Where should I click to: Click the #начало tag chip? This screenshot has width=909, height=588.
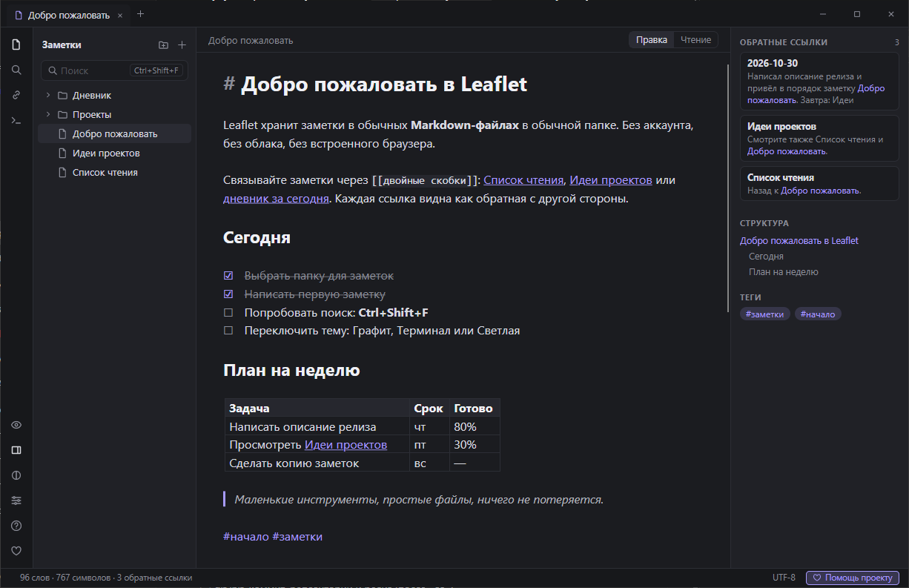tap(819, 314)
